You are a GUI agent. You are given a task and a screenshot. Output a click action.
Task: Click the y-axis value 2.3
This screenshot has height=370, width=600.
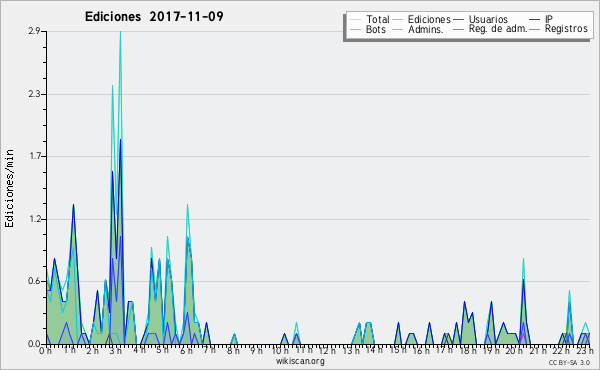coord(34,94)
